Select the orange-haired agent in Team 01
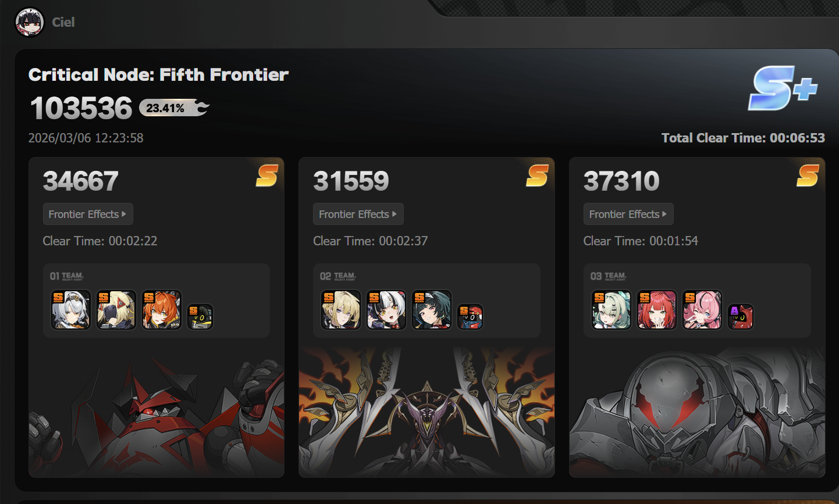Viewport: 839px width, 504px height. [x=162, y=310]
